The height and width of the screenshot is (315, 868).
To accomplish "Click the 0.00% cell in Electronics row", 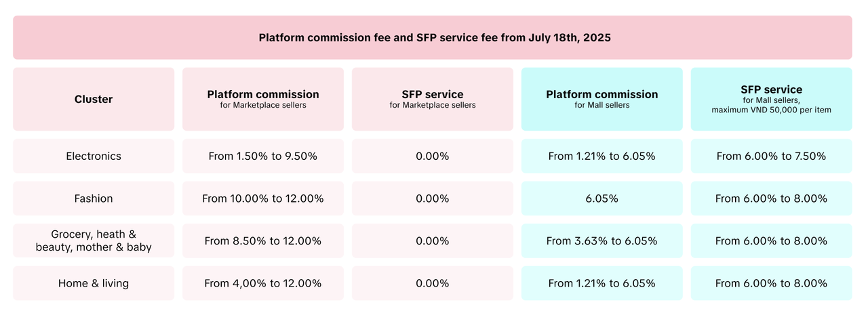I will (x=433, y=156).
